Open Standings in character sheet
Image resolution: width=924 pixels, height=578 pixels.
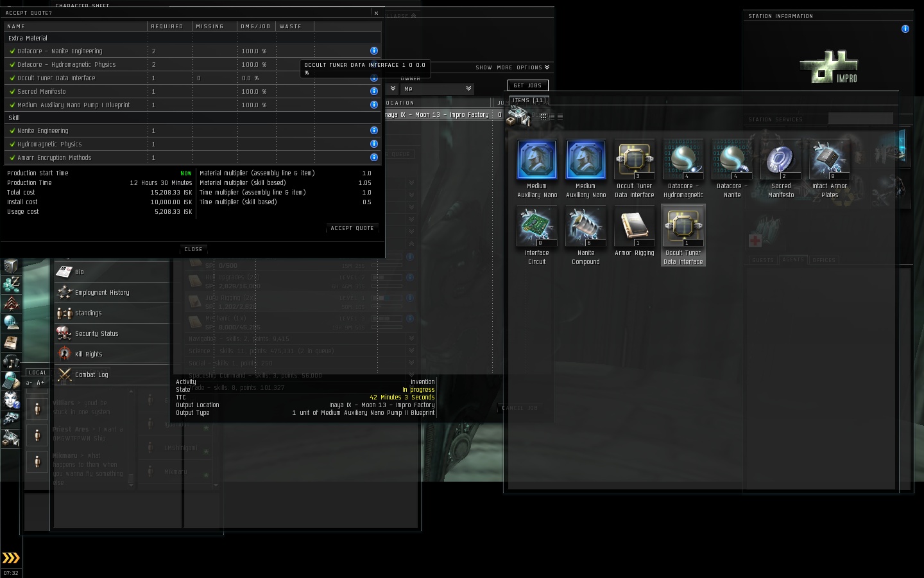click(112, 313)
